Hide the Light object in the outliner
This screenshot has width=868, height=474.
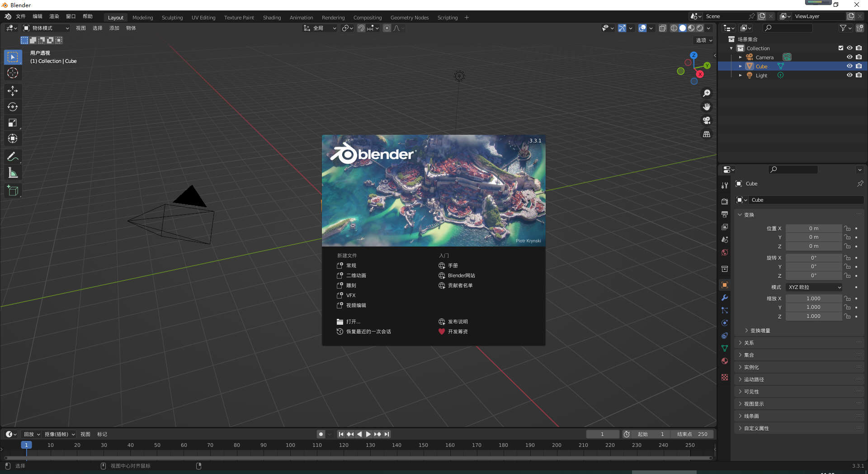(x=849, y=75)
